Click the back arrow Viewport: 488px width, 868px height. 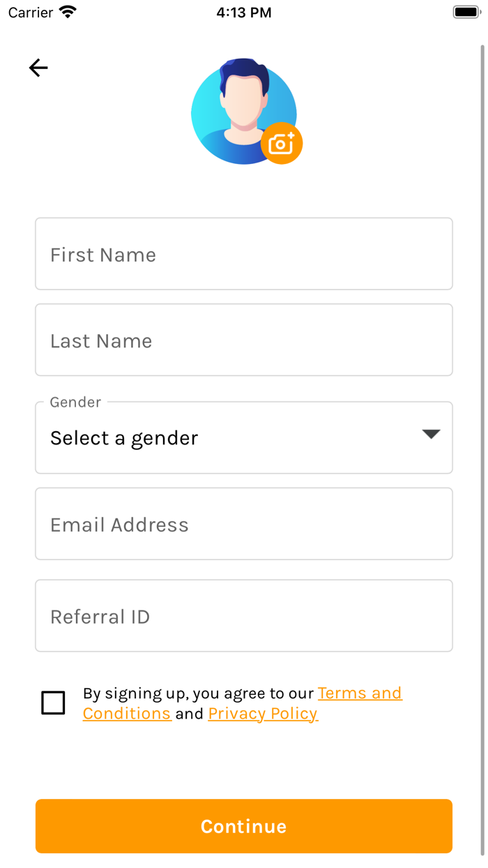(38, 68)
